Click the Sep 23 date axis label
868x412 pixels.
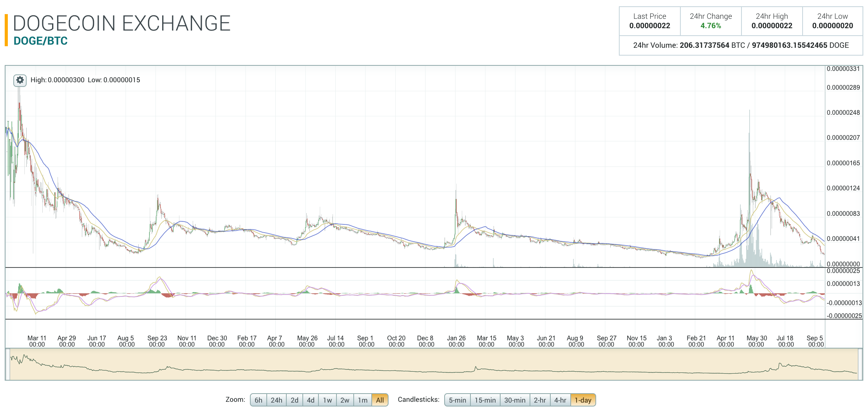pos(157,341)
